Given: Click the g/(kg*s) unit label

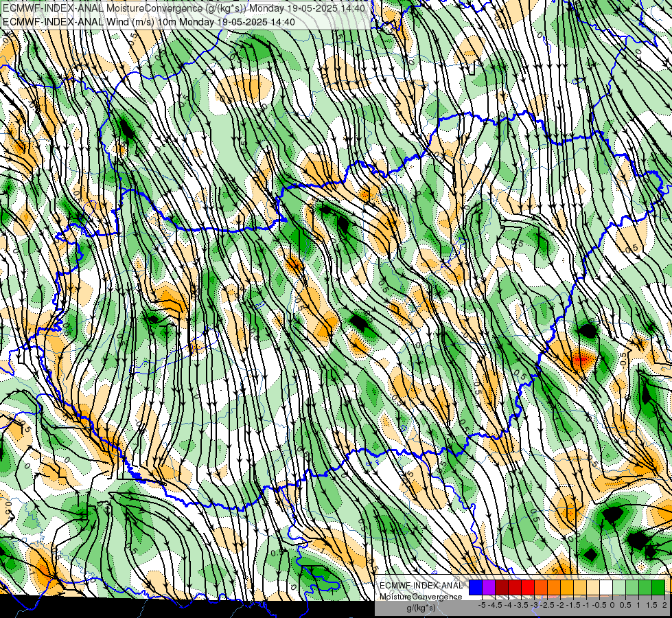Looking at the screenshot, I should pos(421,608).
